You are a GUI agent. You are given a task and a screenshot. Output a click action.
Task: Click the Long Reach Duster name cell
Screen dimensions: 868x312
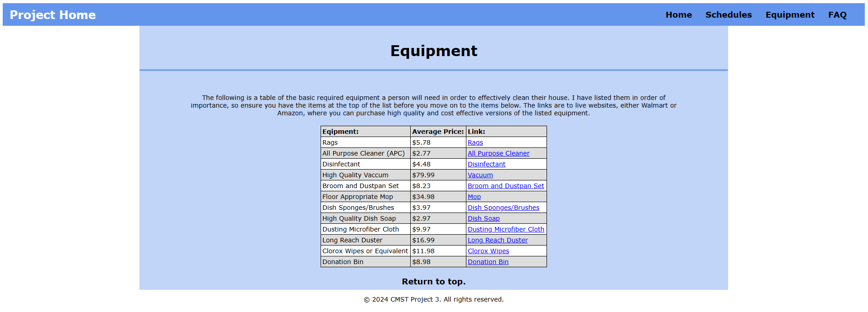click(x=365, y=240)
